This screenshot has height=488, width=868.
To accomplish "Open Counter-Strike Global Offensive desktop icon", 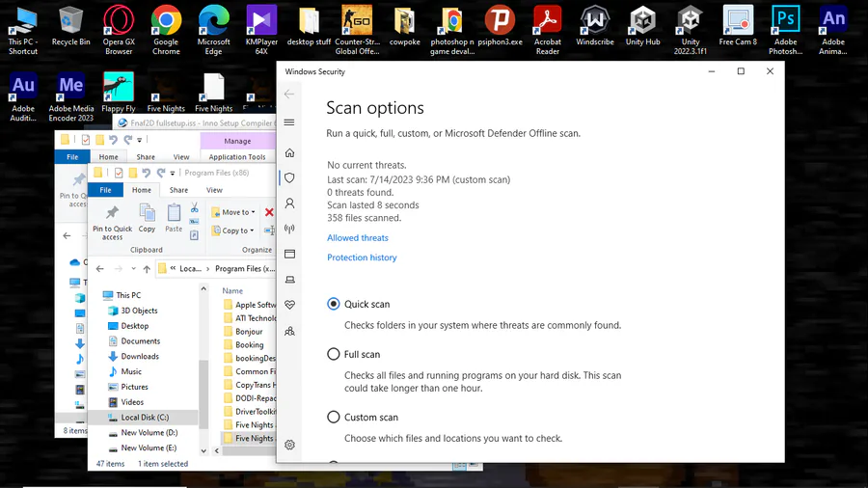I will [357, 29].
